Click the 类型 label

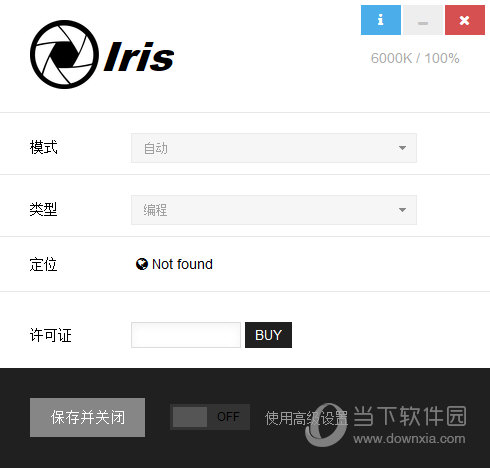click(43, 209)
